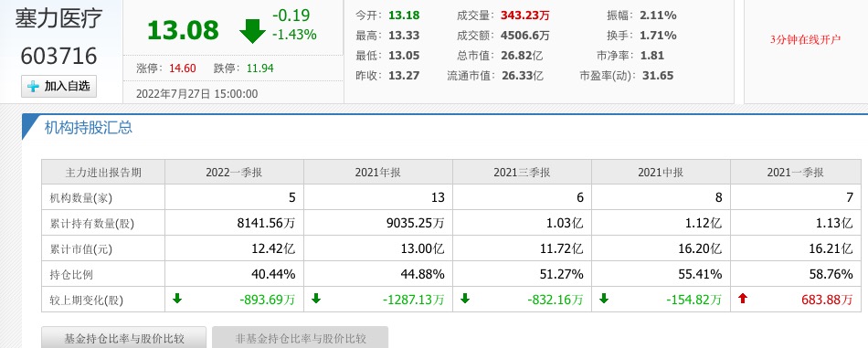The height and width of the screenshot is (348, 868).
Task: Click the red up arrow beside 683.88万
Action: pyautogui.click(x=743, y=299)
